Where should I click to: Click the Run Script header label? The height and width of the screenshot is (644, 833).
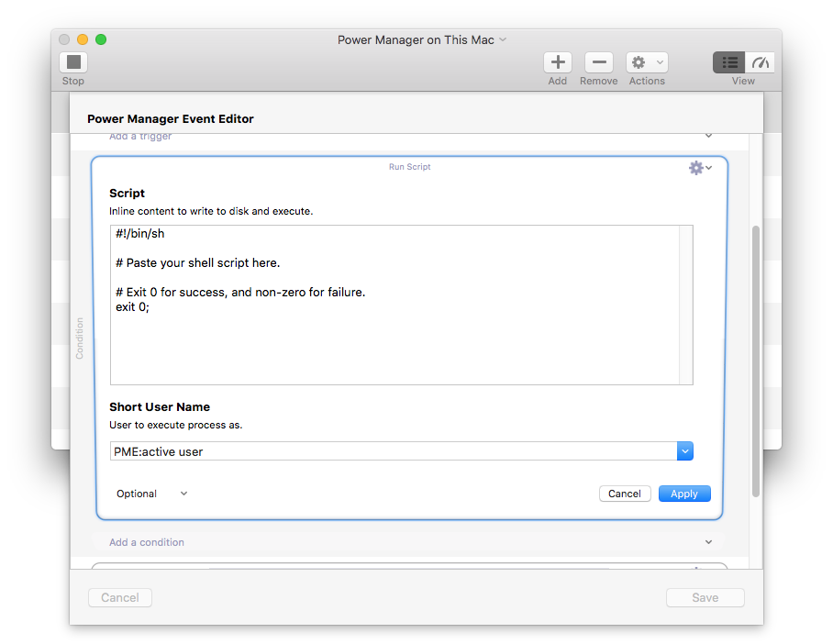(x=409, y=167)
